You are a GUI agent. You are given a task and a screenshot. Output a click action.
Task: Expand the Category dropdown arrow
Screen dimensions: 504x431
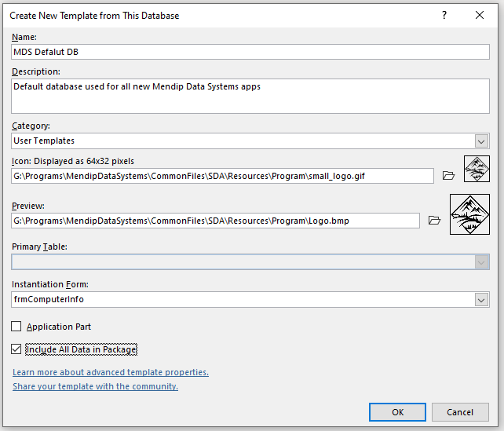[x=481, y=141]
